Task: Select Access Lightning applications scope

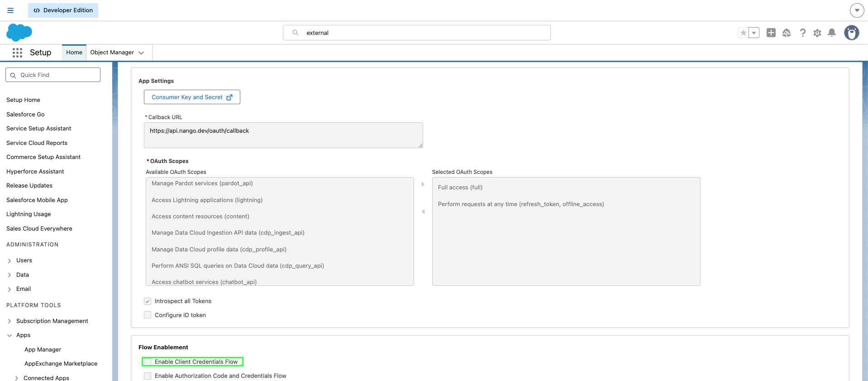Action: 207,200
